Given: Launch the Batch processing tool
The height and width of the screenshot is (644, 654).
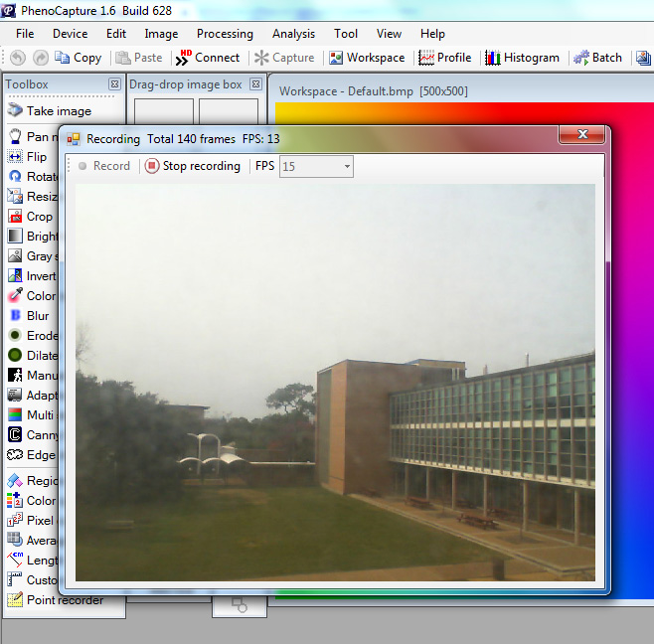Looking at the screenshot, I should coord(597,58).
